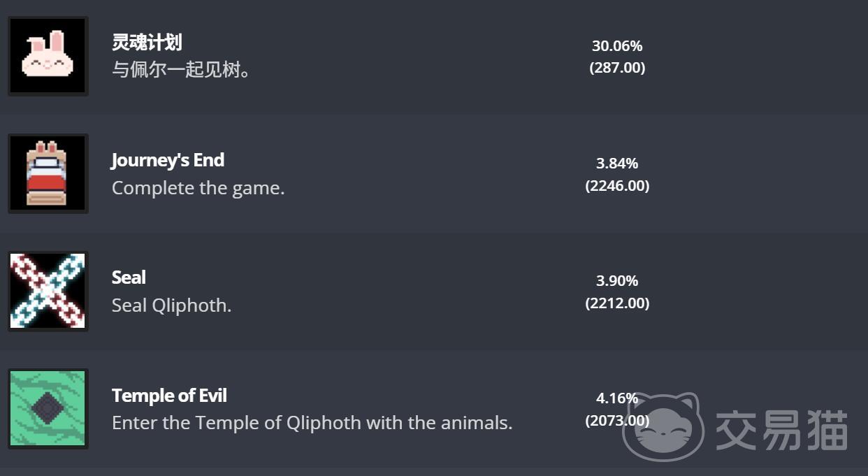Click the 30.06% completion percentage
The height and width of the screenshot is (476, 868).
[617, 46]
